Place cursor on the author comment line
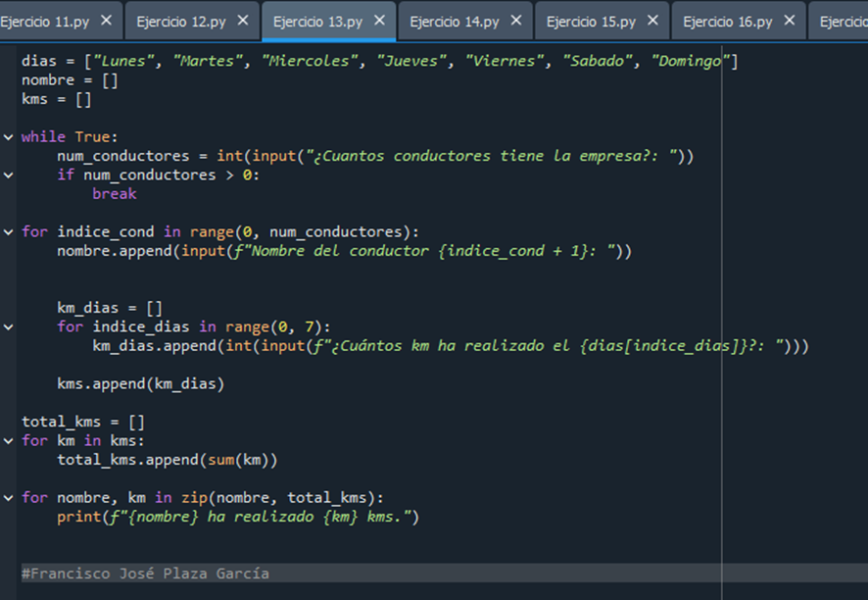The height and width of the screenshot is (600, 868). [147, 574]
